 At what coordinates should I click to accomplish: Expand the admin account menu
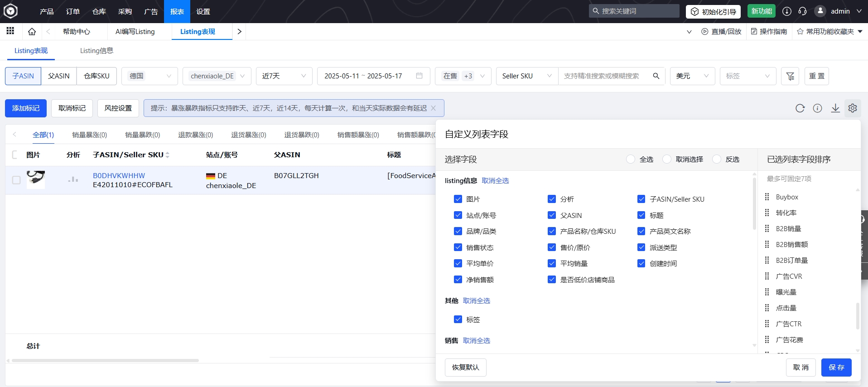(x=859, y=11)
